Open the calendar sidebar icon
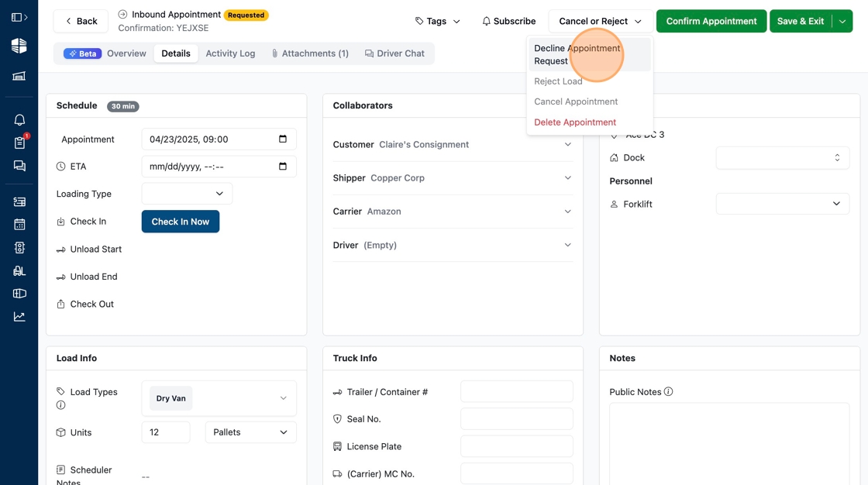This screenshot has width=868, height=485. coord(19,225)
